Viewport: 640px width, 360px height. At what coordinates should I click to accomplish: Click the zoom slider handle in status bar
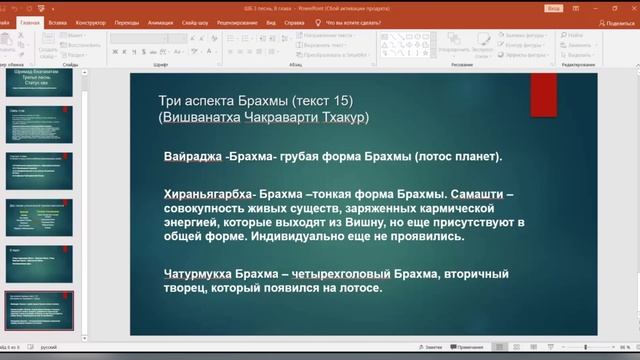pyautogui.click(x=585, y=347)
